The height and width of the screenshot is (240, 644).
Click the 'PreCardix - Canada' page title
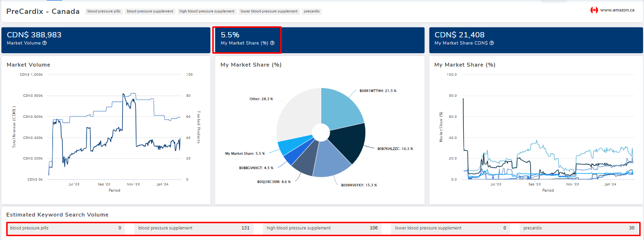[x=43, y=11]
